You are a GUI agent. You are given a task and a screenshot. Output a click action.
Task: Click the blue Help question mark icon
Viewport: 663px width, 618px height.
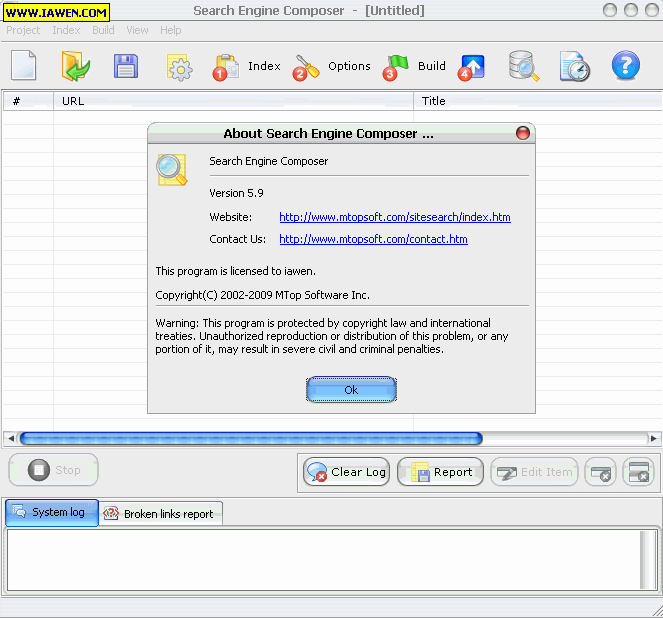coord(626,66)
